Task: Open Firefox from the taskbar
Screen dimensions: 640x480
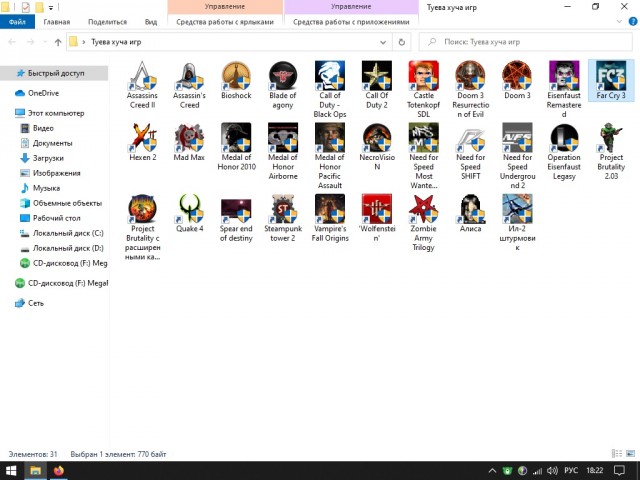Action: pos(59,471)
